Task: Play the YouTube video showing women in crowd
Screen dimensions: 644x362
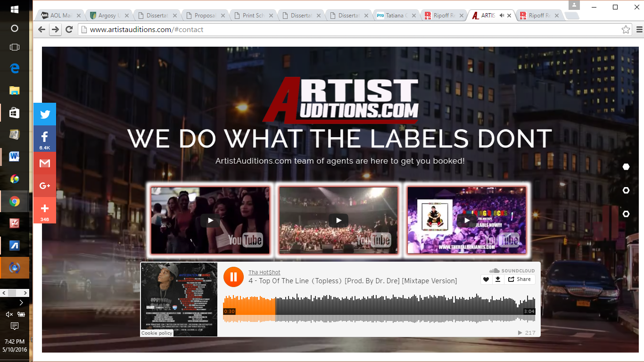Action: pyautogui.click(x=210, y=220)
